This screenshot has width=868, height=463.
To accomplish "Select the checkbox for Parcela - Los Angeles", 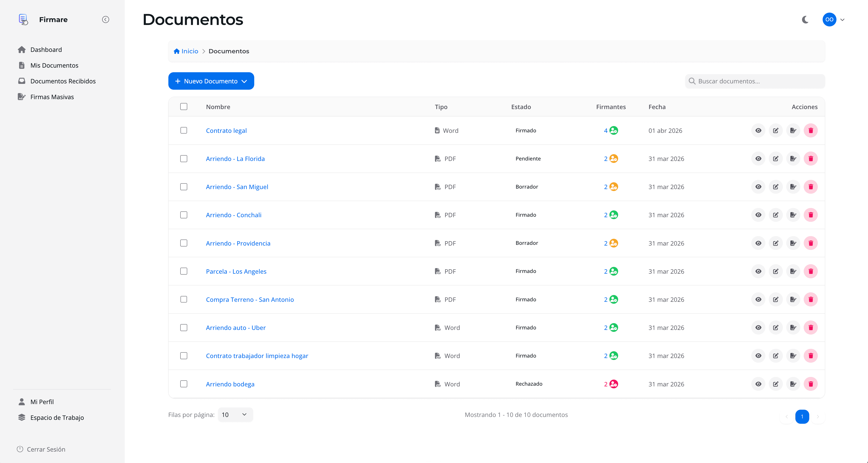I will (184, 271).
